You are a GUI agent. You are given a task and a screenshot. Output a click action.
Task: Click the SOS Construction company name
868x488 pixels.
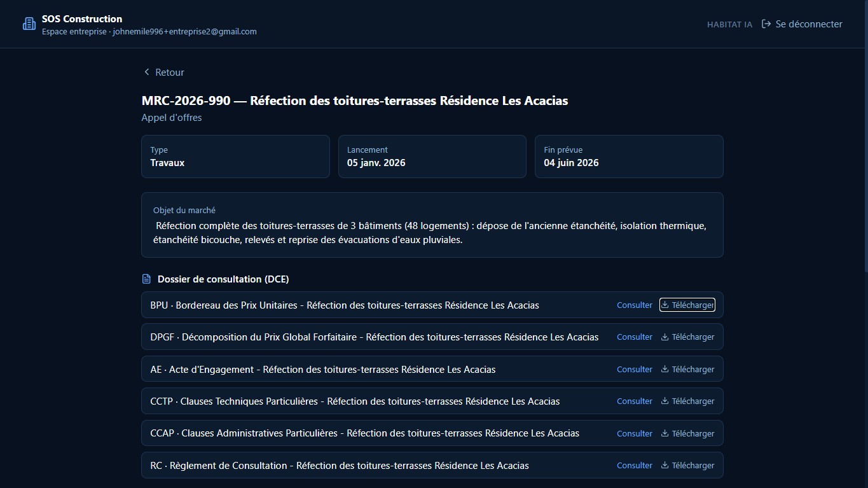click(82, 18)
